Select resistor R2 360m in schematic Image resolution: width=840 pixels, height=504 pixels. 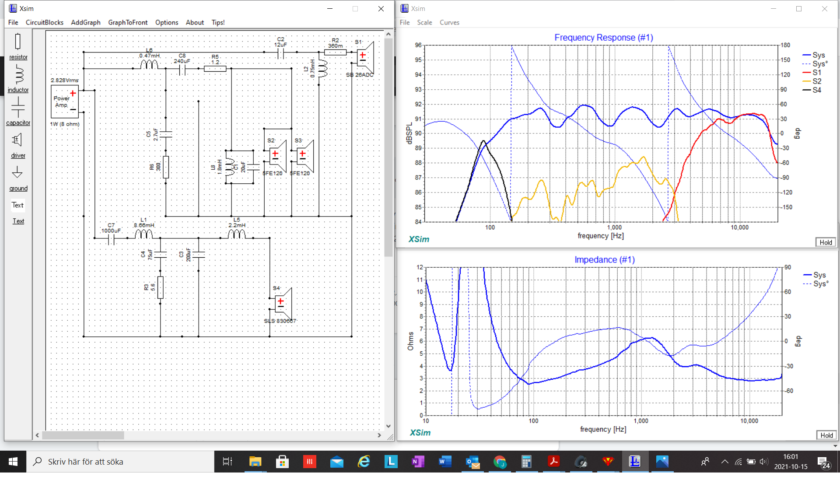coord(336,52)
